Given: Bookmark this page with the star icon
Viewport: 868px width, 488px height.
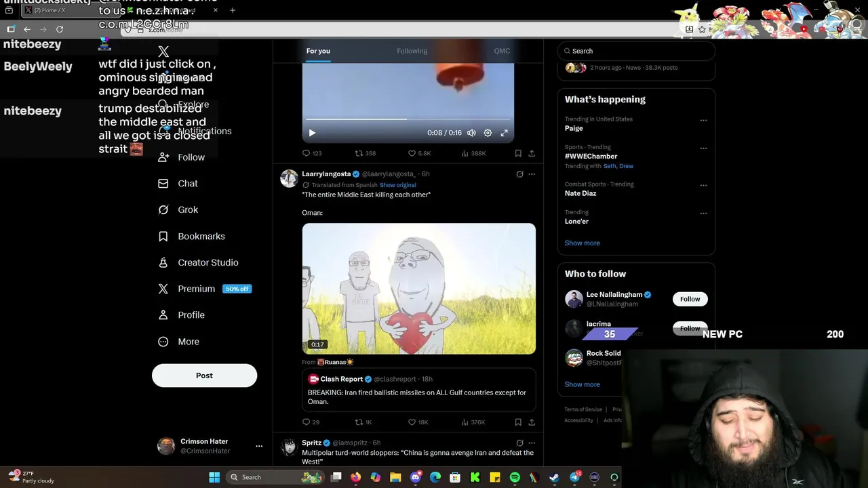Looking at the screenshot, I should point(703,29).
